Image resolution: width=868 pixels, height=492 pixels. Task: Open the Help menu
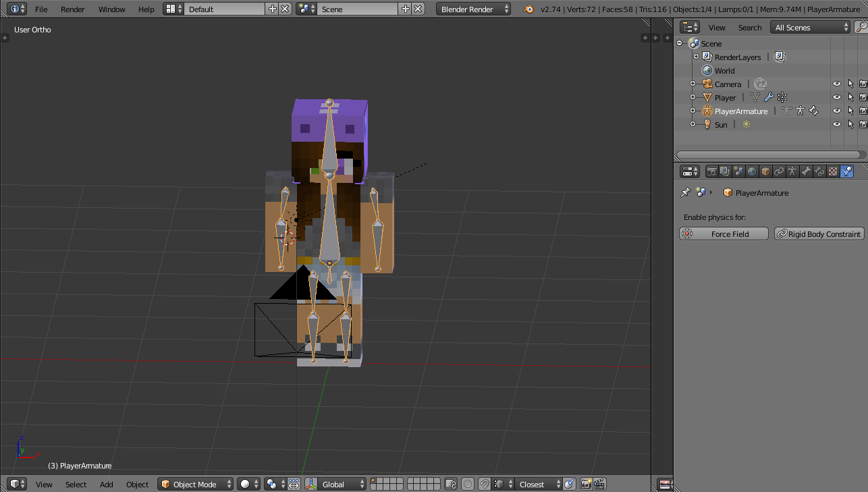pos(146,9)
